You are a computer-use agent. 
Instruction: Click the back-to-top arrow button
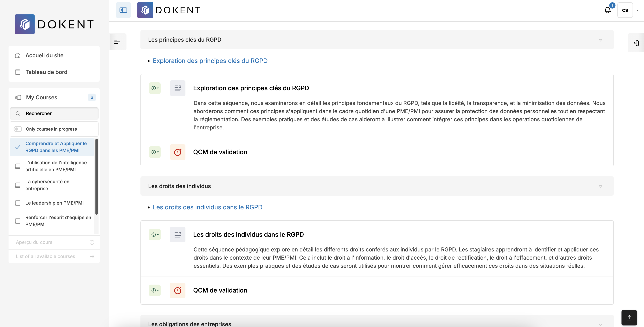[x=629, y=318]
